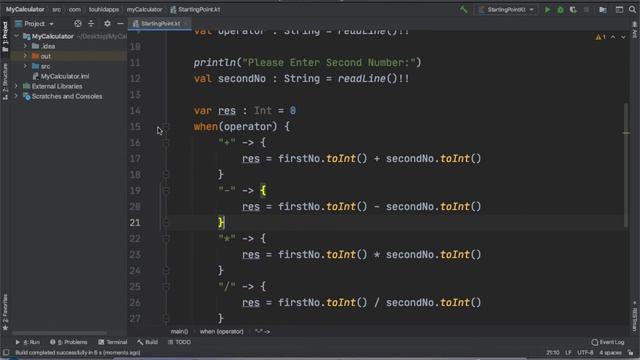Image resolution: width=640 pixels, height=360 pixels.
Task: Toggle the Ant right-side tool window
Action: pos(635,30)
